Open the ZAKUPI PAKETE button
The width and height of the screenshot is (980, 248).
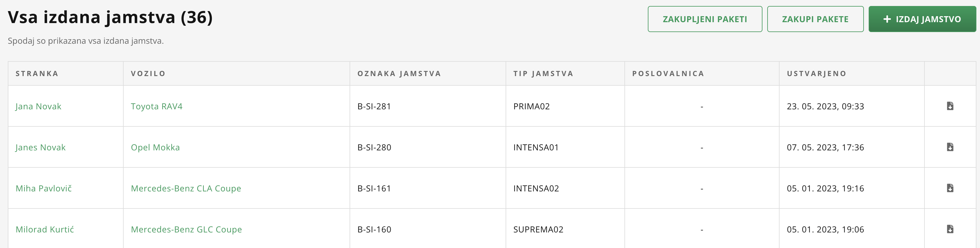coord(815,19)
